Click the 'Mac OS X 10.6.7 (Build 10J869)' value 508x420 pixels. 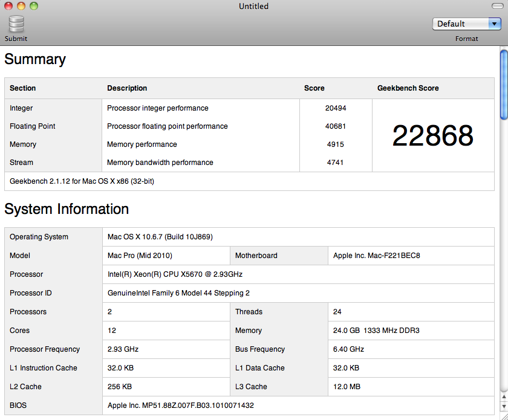[160, 237]
